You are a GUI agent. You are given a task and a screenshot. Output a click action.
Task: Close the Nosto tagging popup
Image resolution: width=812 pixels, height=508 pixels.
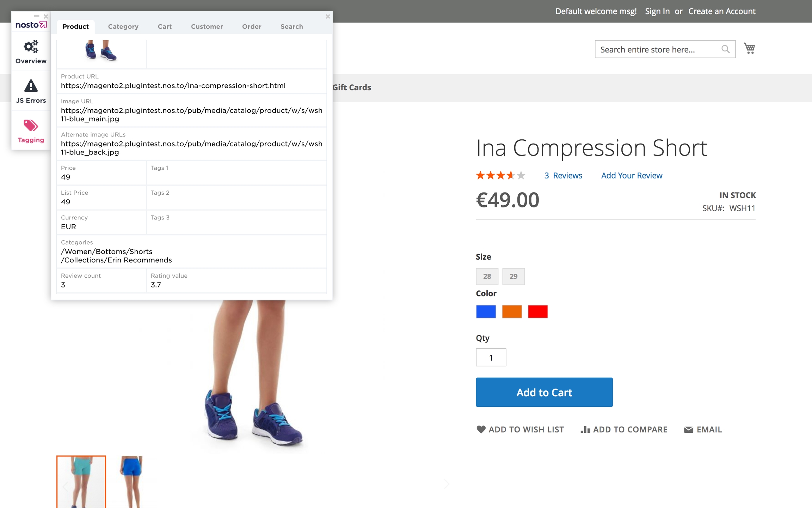point(327,16)
